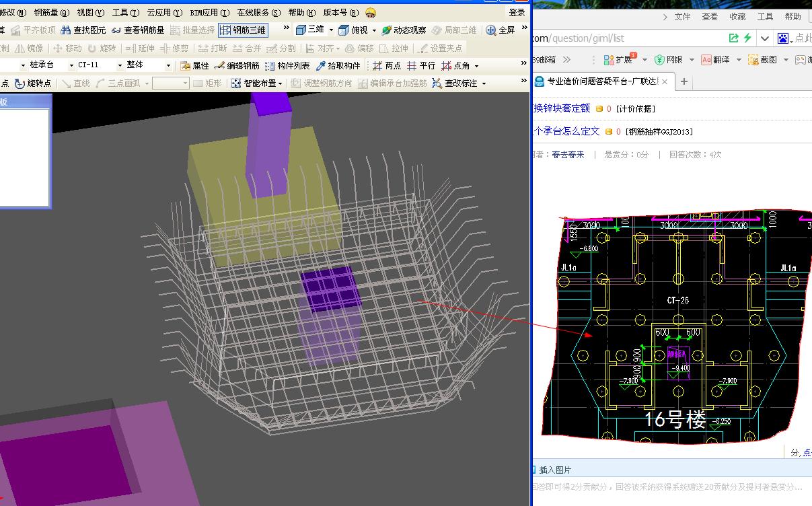Click the 镜像 mirror tool
812x506 pixels.
29,48
